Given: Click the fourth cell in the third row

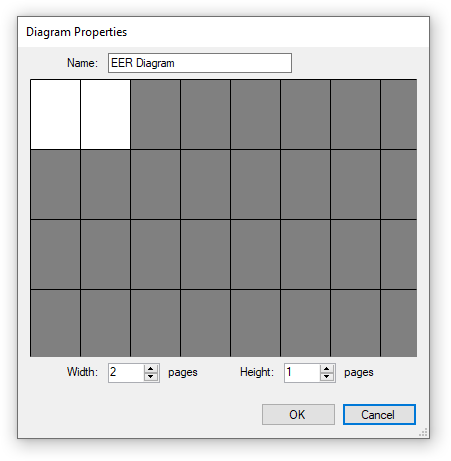Looking at the screenshot, I should coord(205,254).
